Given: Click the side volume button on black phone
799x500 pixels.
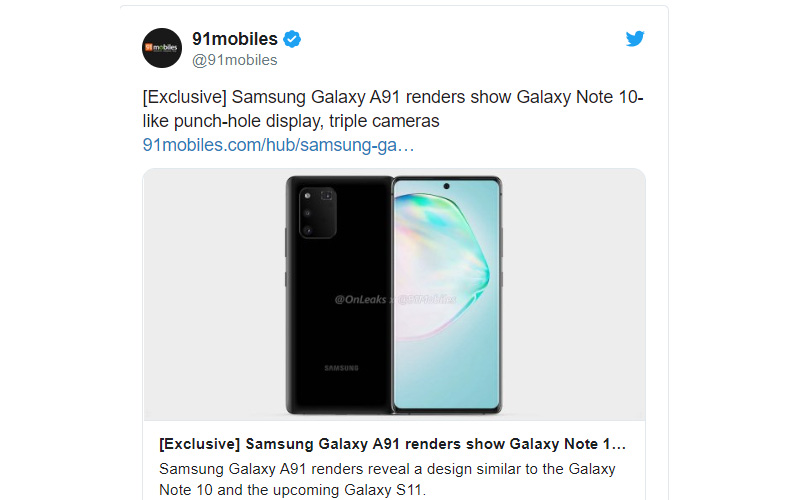Looking at the screenshot, I should 286,243.
